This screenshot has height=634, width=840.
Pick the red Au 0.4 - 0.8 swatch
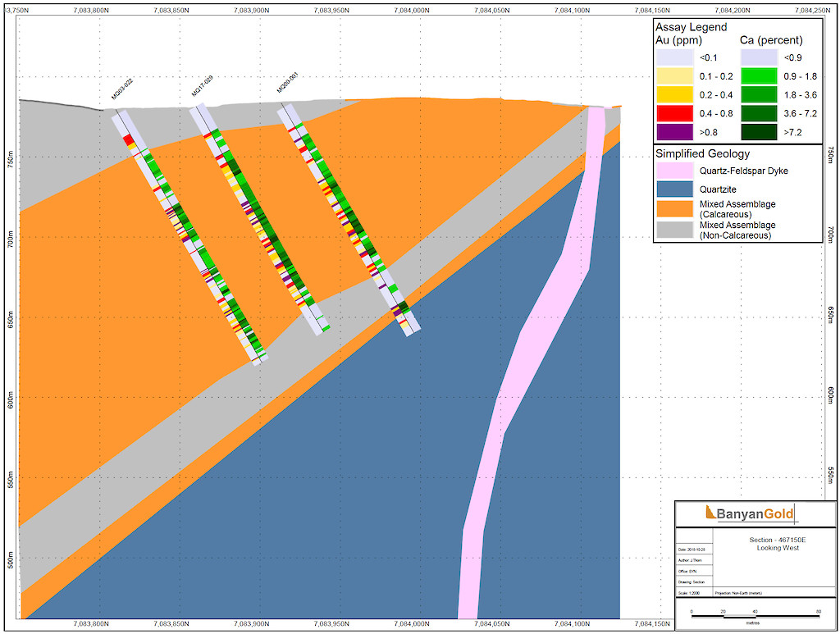tap(677, 112)
